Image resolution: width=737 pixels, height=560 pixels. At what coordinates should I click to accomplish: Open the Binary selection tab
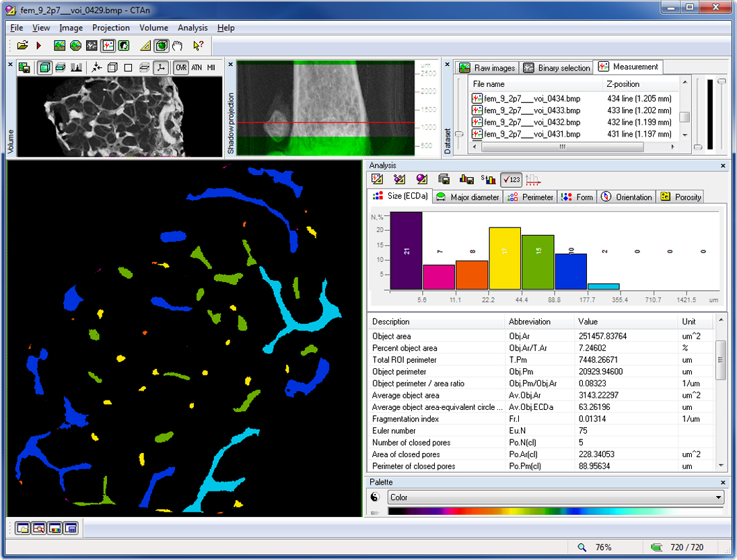pos(556,67)
